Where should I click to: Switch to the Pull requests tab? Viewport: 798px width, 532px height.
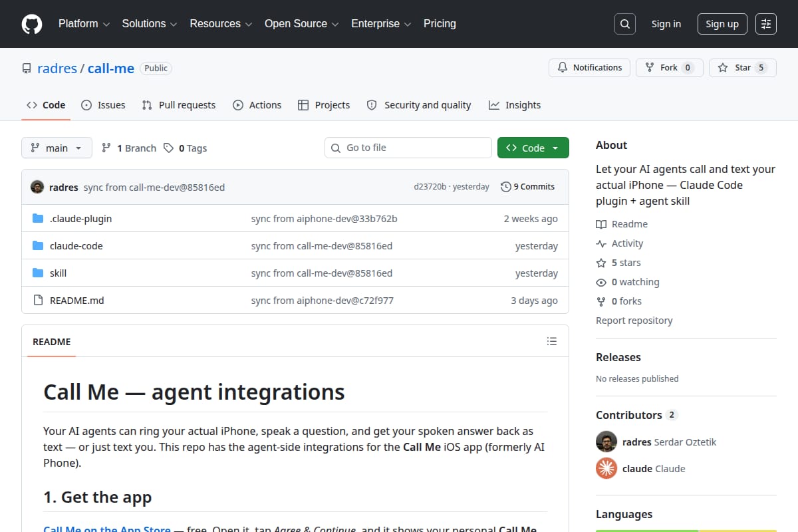[x=179, y=105]
